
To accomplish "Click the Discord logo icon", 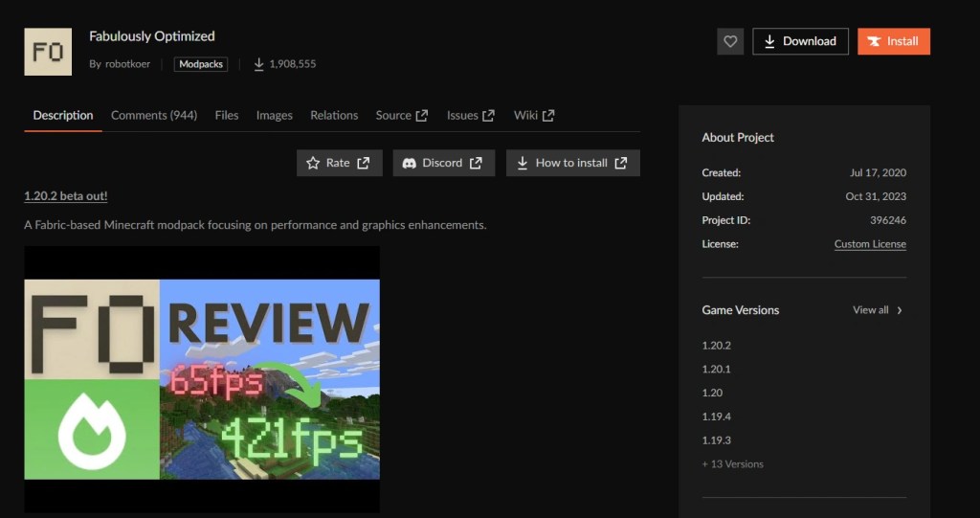I will [410, 163].
